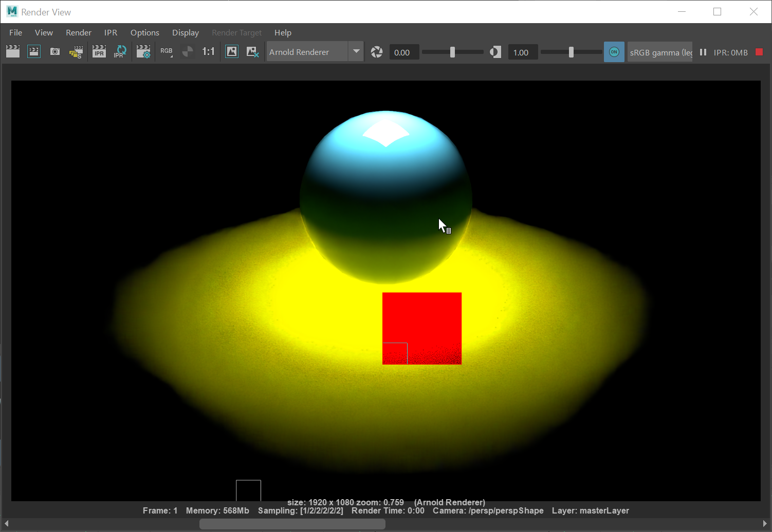Open the Display menu
The height and width of the screenshot is (532, 772).
pyautogui.click(x=185, y=32)
